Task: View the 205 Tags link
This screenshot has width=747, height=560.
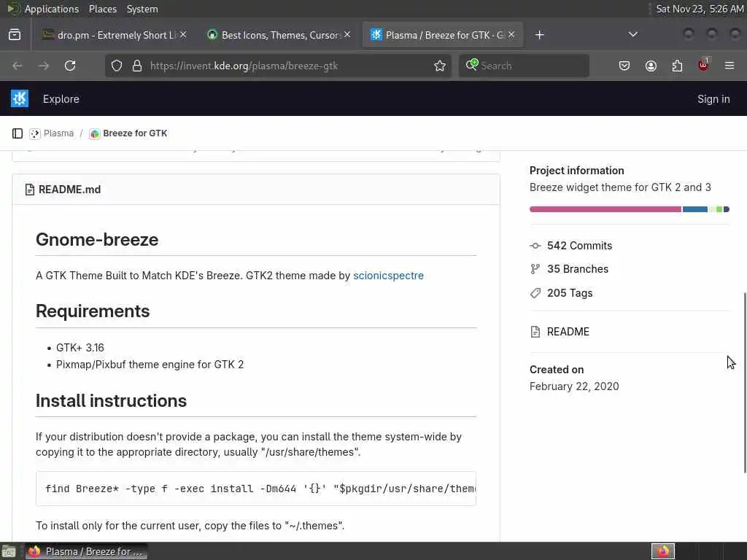Action: (570, 293)
